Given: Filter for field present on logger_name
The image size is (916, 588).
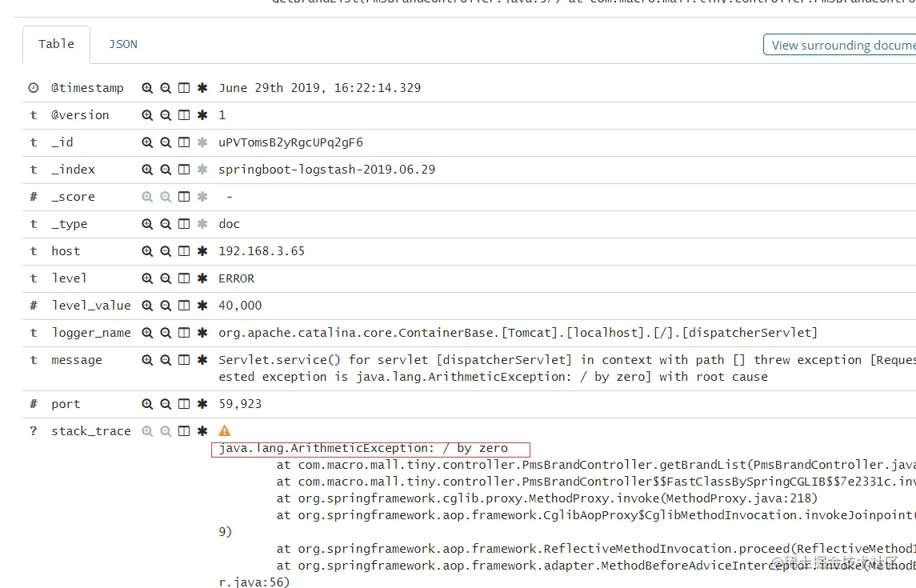Looking at the screenshot, I should [202, 333].
